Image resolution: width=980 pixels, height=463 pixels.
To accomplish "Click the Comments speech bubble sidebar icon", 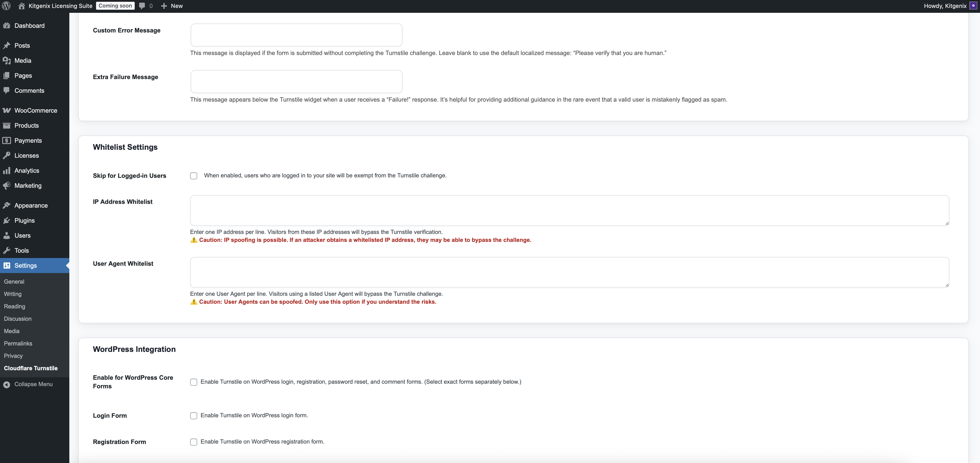I will coord(6,91).
